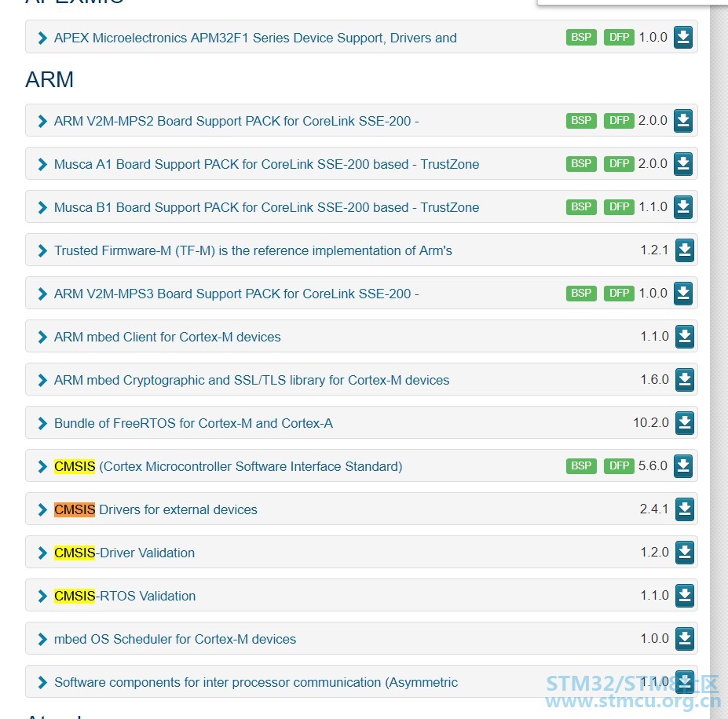Download FreeRTOS bundle 10.2.0

[684, 423]
